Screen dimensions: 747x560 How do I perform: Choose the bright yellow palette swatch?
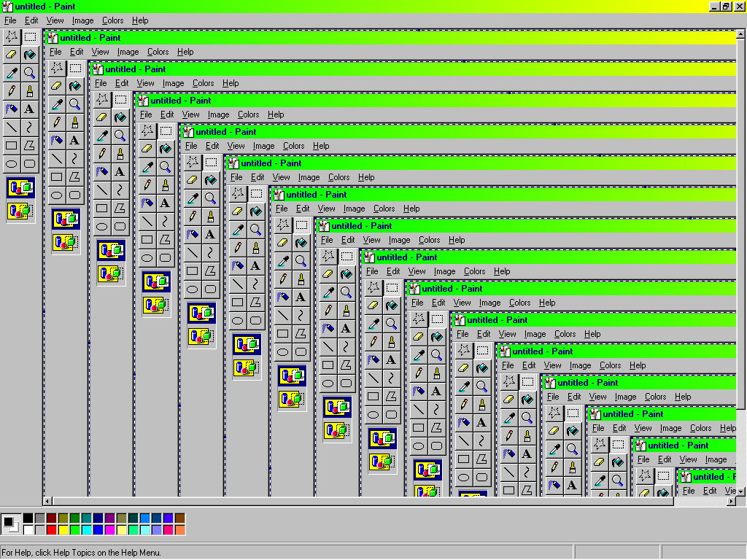pyautogui.click(x=63, y=529)
